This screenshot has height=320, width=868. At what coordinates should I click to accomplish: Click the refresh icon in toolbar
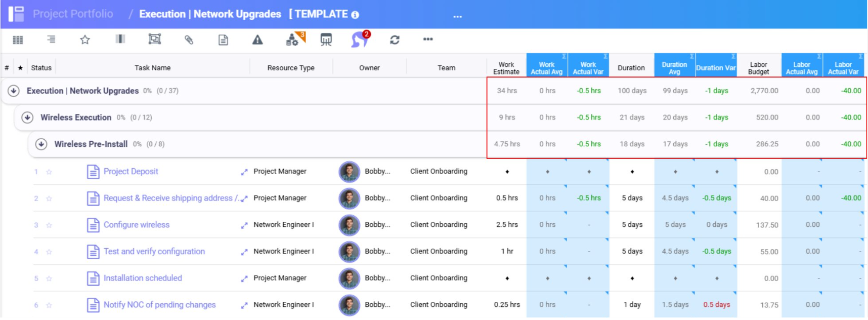(x=395, y=40)
